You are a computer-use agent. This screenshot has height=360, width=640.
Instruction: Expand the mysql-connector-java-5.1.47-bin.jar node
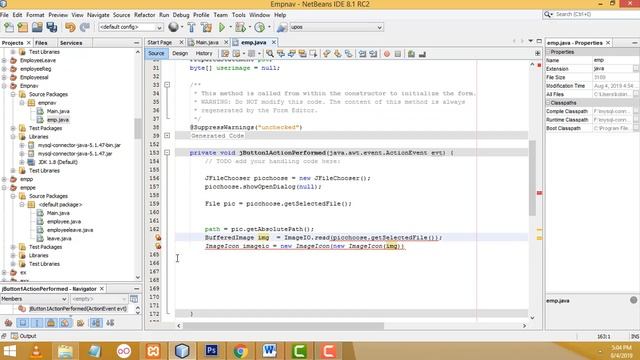[x=22, y=145]
